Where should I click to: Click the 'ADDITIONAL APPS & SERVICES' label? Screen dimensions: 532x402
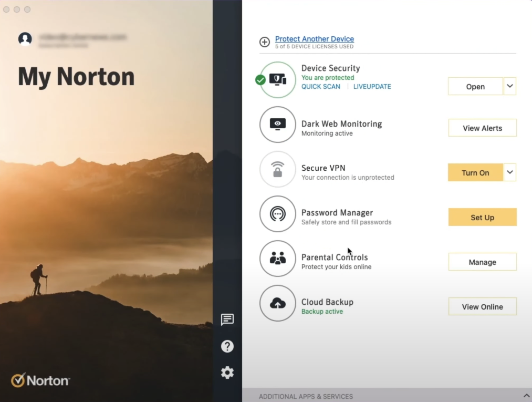pyautogui.click(x=306, y=397)
